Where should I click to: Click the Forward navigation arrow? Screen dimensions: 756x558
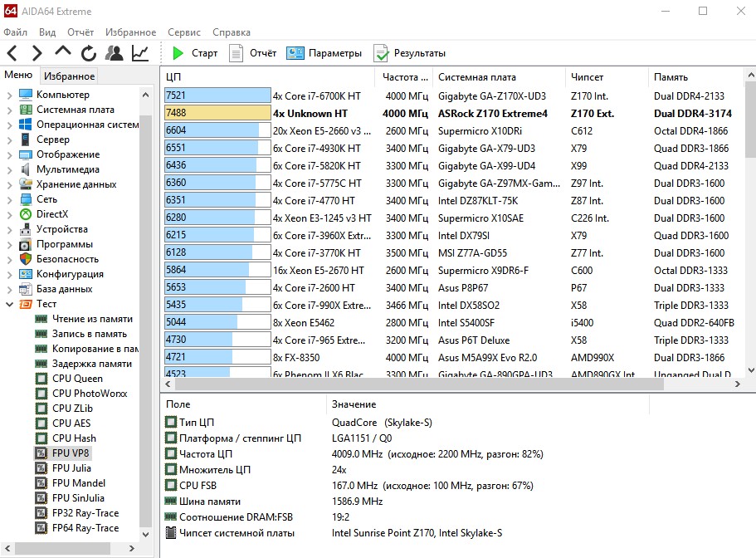click(37, 52)
